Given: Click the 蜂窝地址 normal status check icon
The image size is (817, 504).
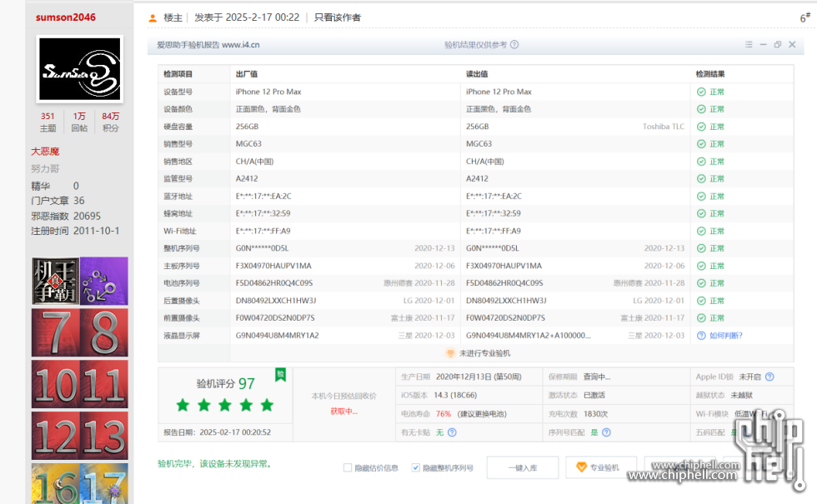Looking at the screenshot, I should pos(701,213).
